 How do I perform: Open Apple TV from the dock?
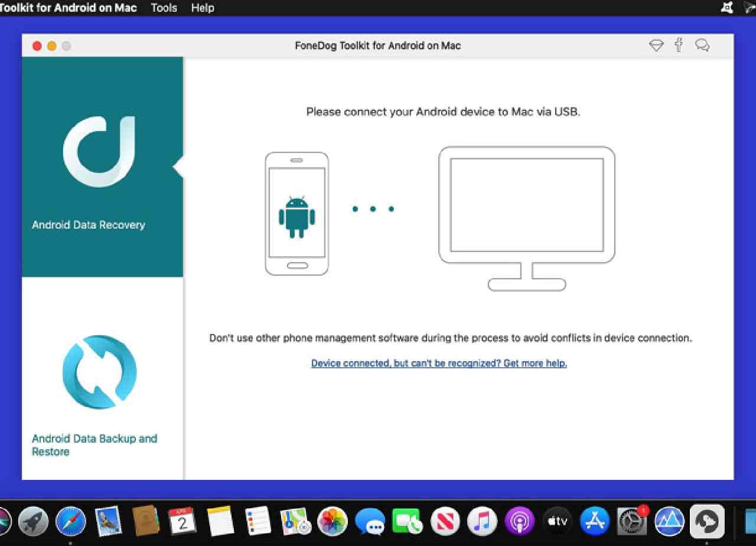558,522
